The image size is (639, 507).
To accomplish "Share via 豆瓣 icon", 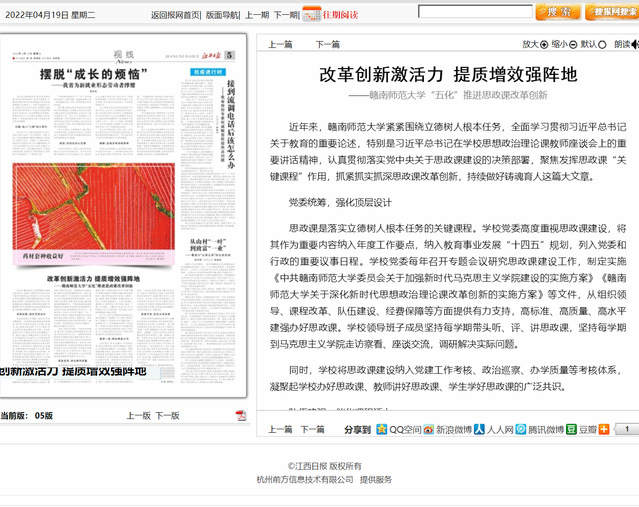I will 571,429.
